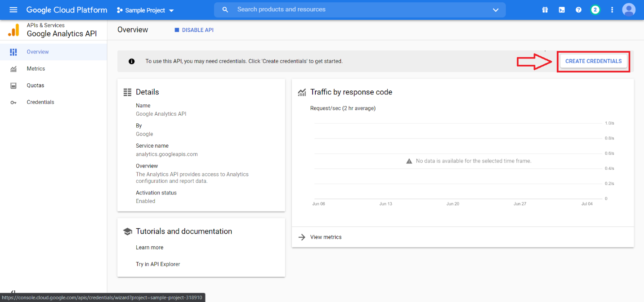
Task: Click the Enabled activation status text
Action: point(146,201)
